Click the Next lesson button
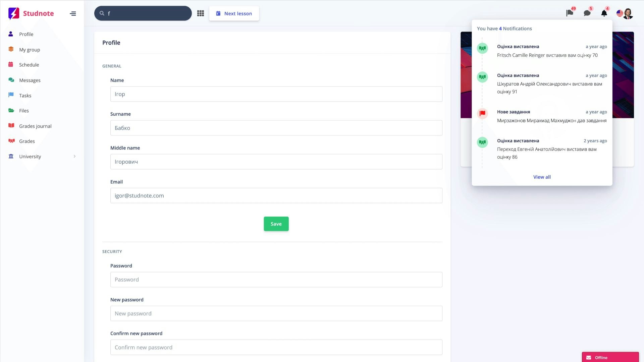The image size is (644, 362). click(234, 13)
